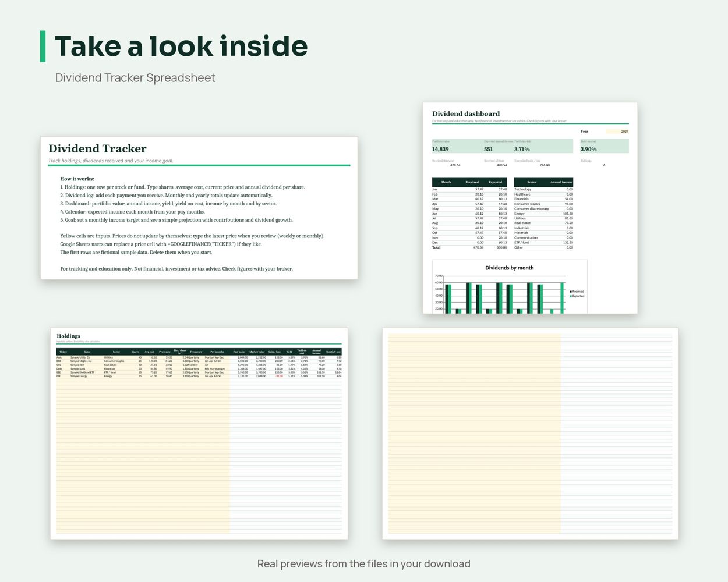Click the 'Monthly avg' header in Holdings

[334, 352]
